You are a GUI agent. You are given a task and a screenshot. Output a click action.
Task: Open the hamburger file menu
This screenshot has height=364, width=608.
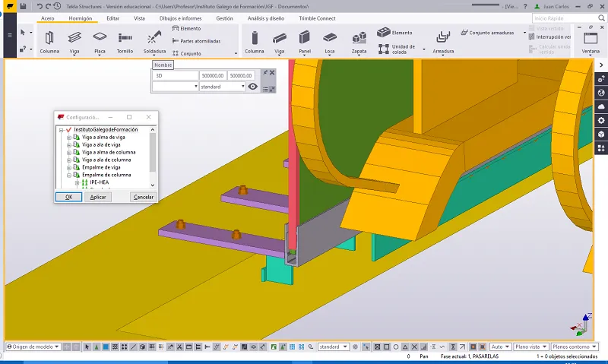click(x=10, y=35)
